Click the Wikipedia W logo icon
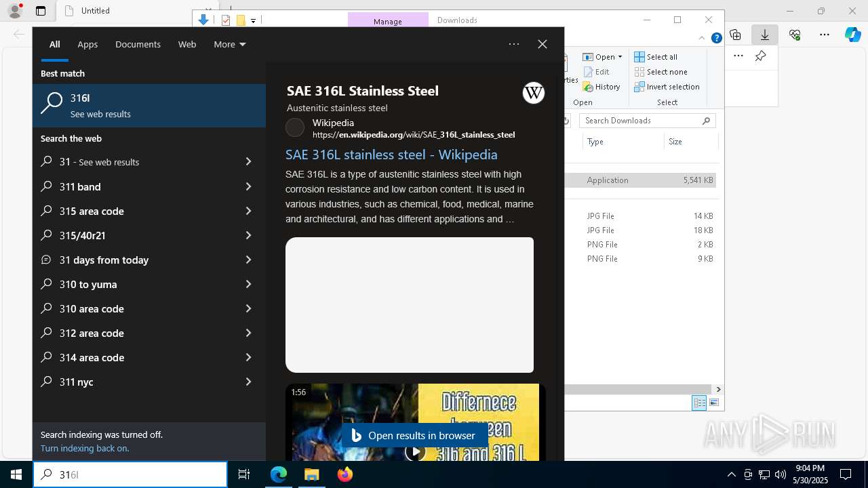 pos(534,93)
